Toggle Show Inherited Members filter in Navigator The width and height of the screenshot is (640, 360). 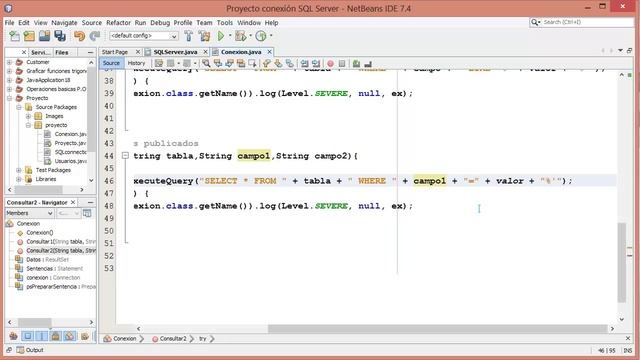[13, 336]
